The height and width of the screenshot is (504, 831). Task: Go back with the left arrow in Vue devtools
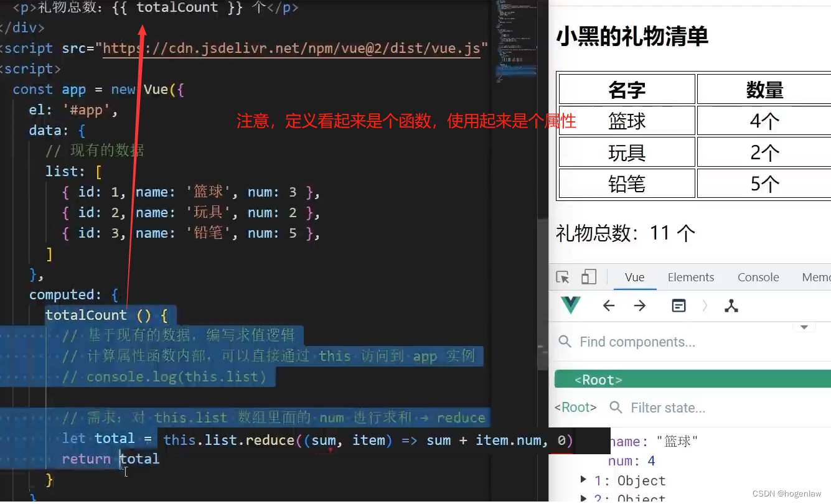point(609,306)
